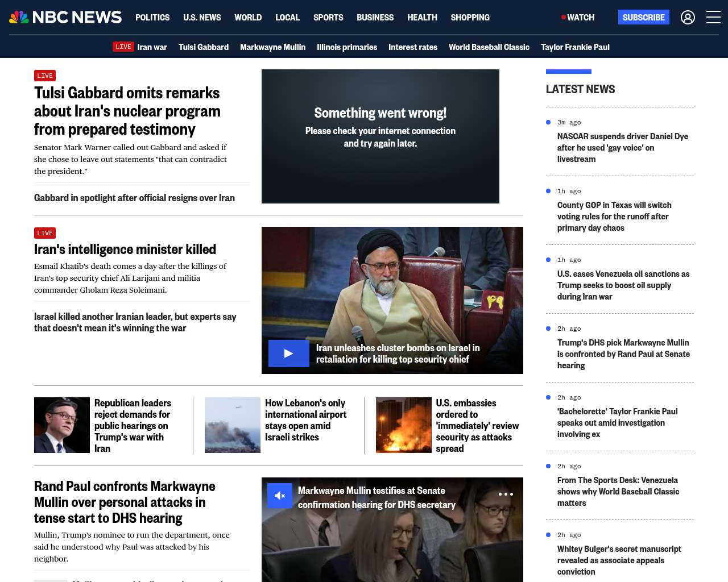Click the red LIVE badge beside Iran war

point(123,47)
